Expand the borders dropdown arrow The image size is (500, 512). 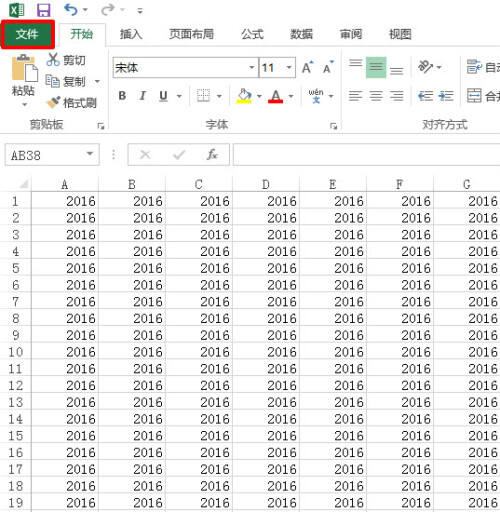219,96
